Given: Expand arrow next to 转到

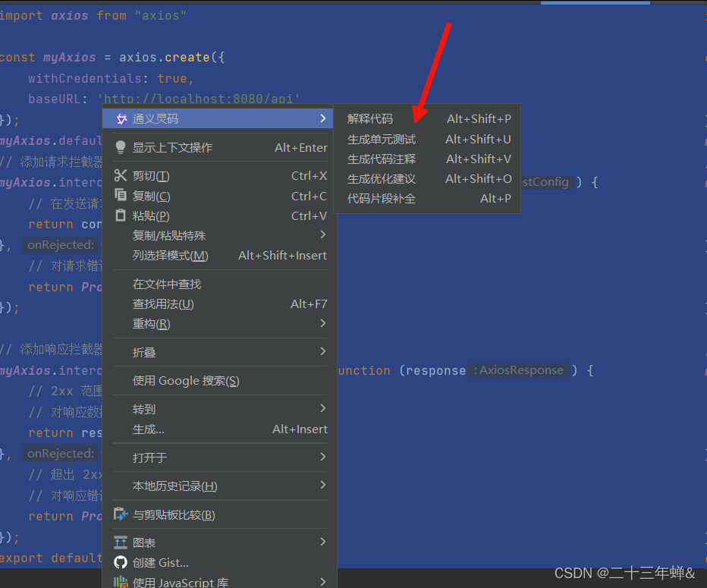Looking at the screenshot, I should tap(323, 408).
